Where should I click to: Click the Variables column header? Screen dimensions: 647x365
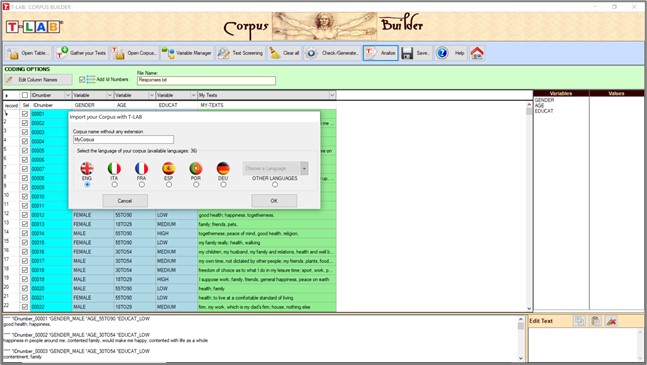[561, 93]
